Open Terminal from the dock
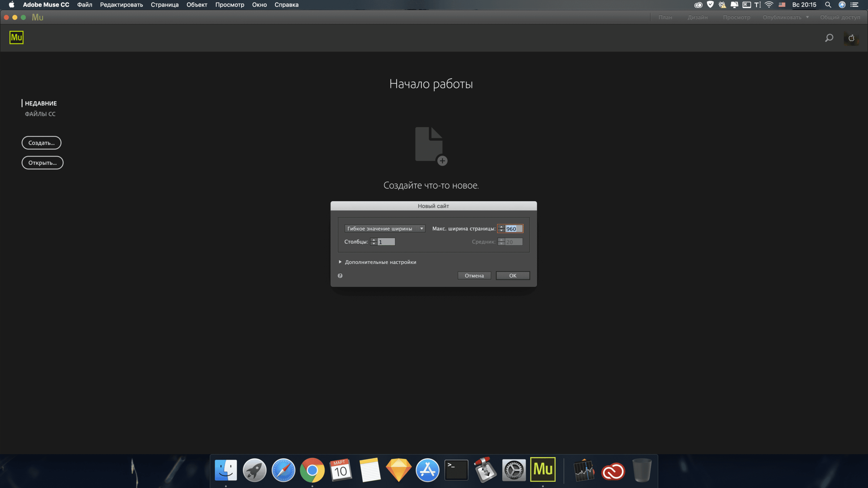This screenshot has height=488, width=868. pos(456,470)
